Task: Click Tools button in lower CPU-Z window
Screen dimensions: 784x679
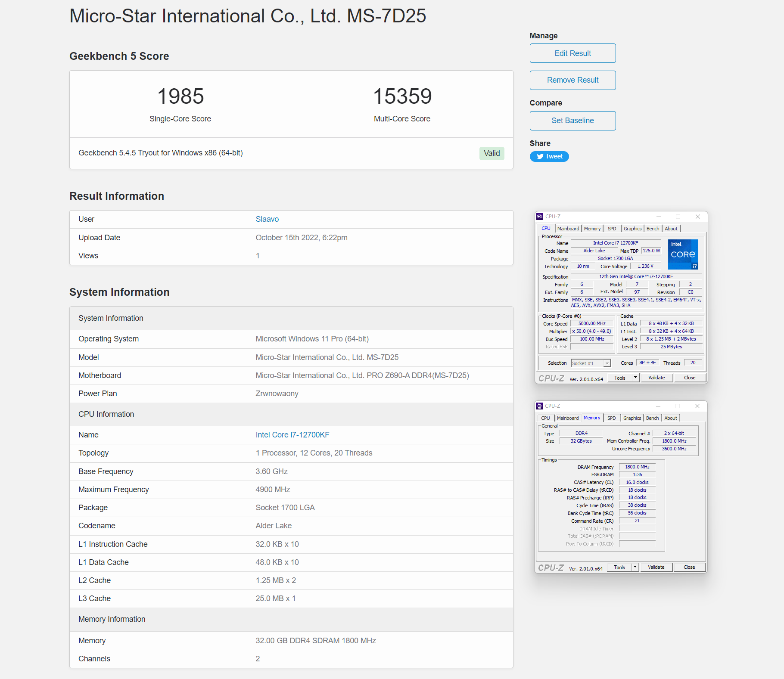Action: (619, 567)
